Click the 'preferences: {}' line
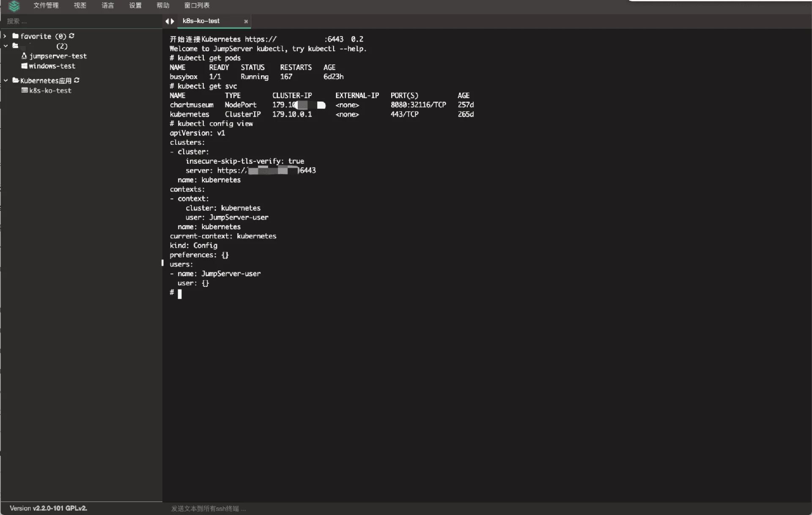 tap(199, 255)
